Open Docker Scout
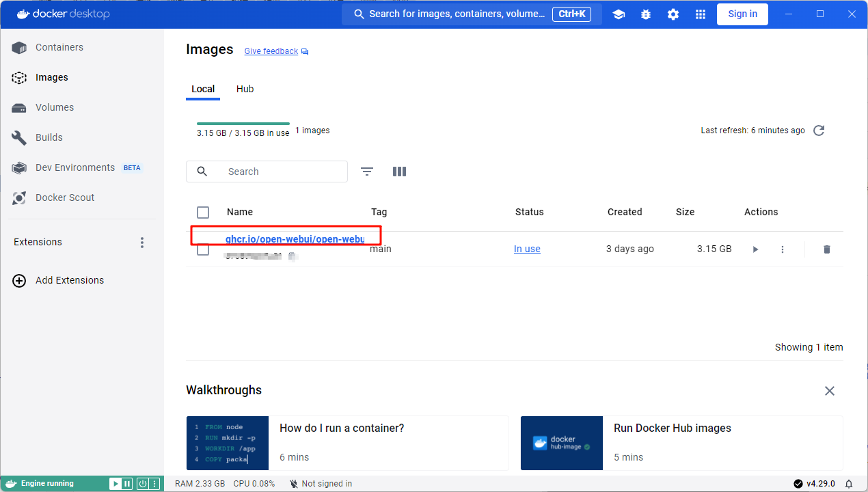This screenshot has height=492, width=868. 64,197
